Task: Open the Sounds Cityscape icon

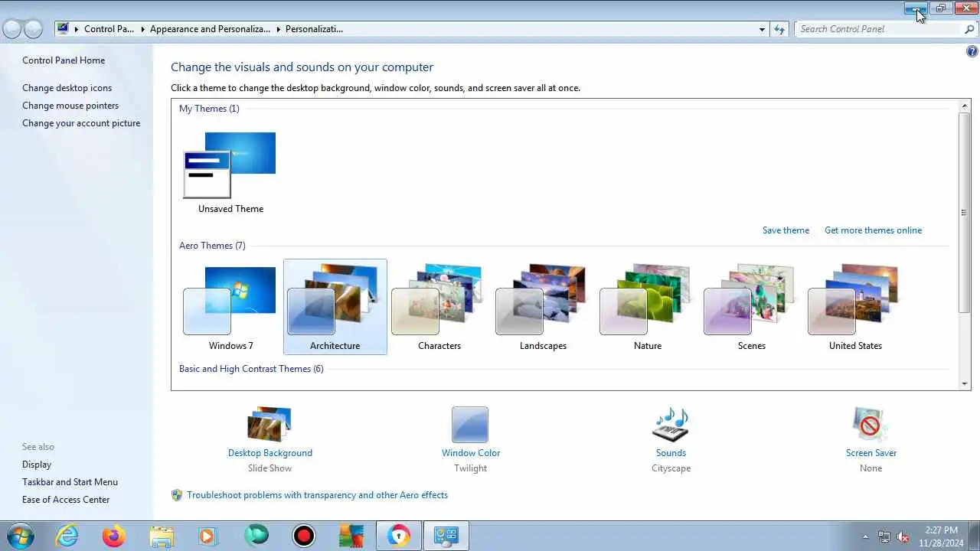Action: pyautogui.click(x=671, y=425)
